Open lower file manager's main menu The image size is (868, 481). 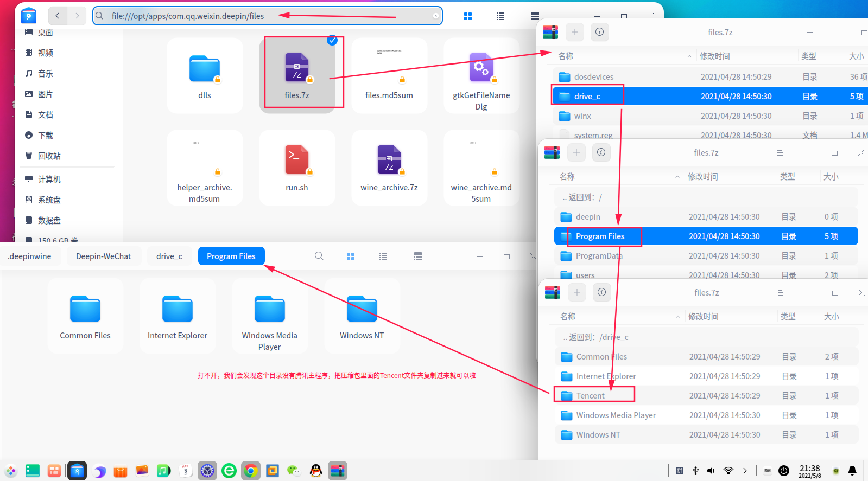pyautogui.click(x=452, y=256)
